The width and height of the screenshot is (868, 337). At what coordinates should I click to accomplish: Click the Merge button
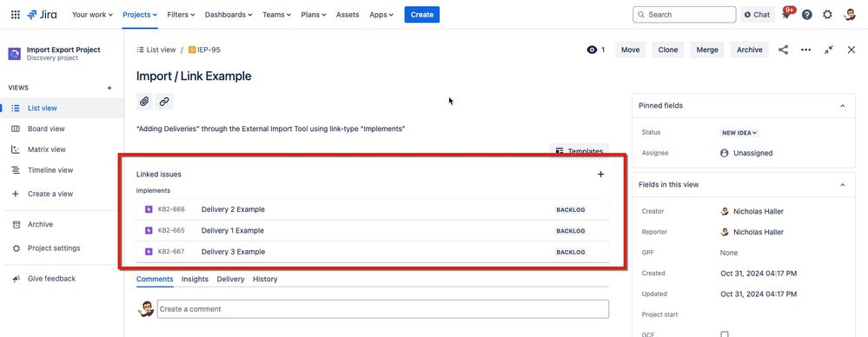pyautogui.click(x=707, y=50)
